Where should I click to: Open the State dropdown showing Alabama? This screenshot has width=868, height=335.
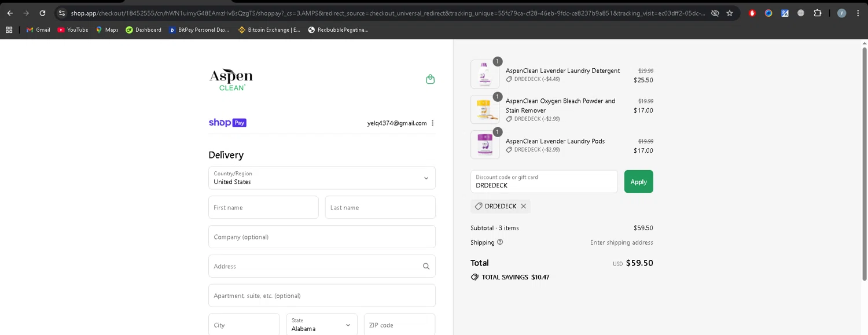[322, 325]
